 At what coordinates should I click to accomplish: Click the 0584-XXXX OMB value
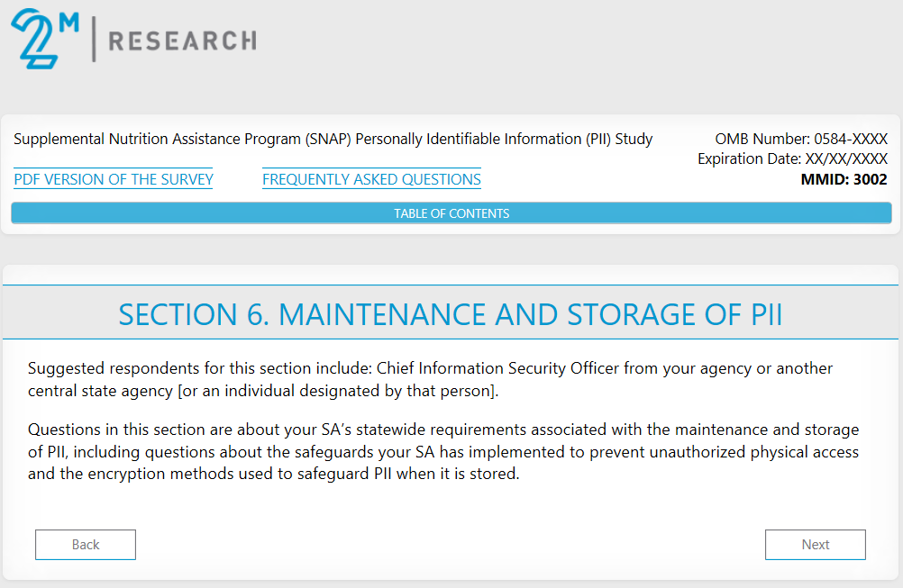click(x=851, y=139)
